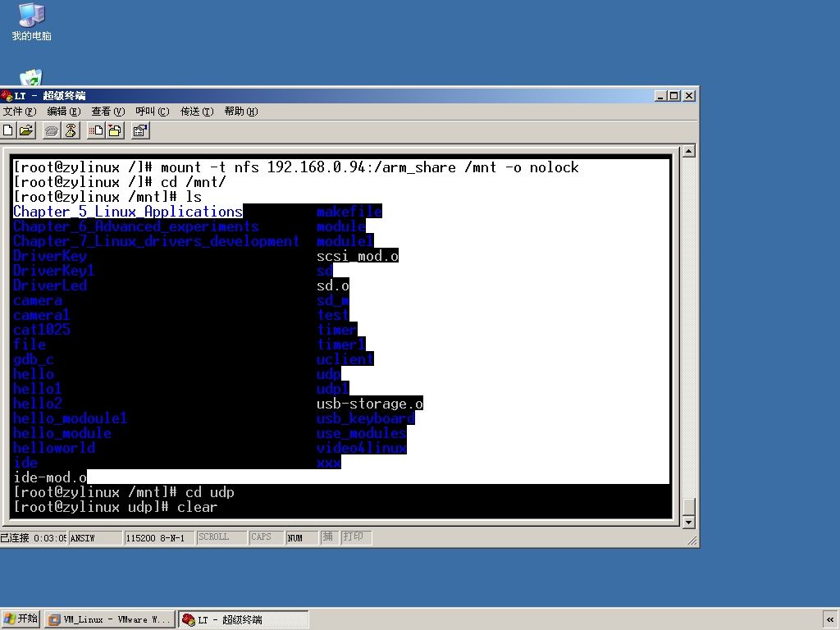
Task: Click the Recycle Bin desktop icon
Action: [30, 77]
